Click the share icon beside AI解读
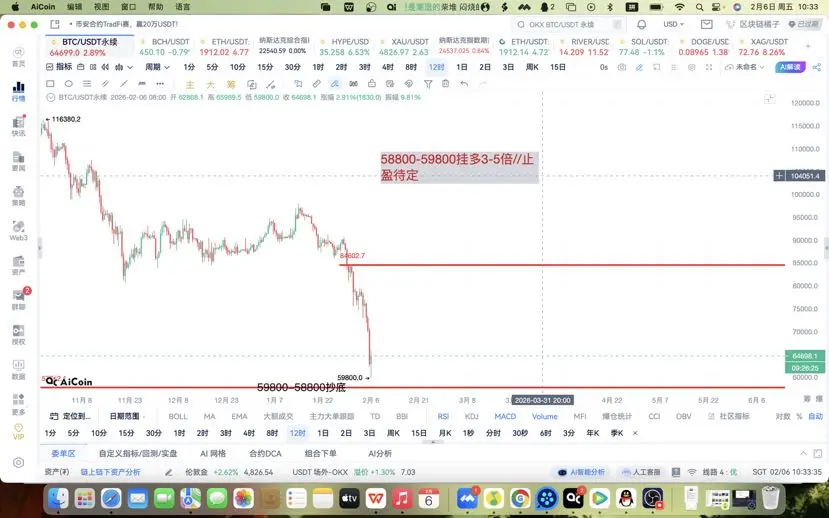Image resolution: width=829 pixels, height=518 pixels. [817, 67]
